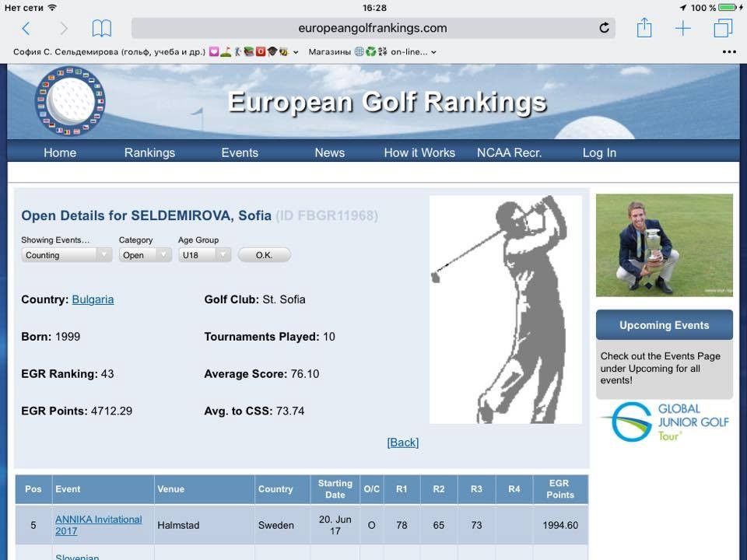Expand Магазины bookmarks folder
Viewport: 747px width, 560px height.
click(x=372, y=52)
